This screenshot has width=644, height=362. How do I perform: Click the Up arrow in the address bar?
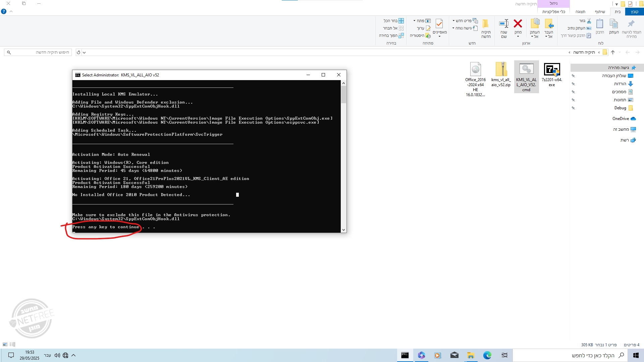point(613,52)
